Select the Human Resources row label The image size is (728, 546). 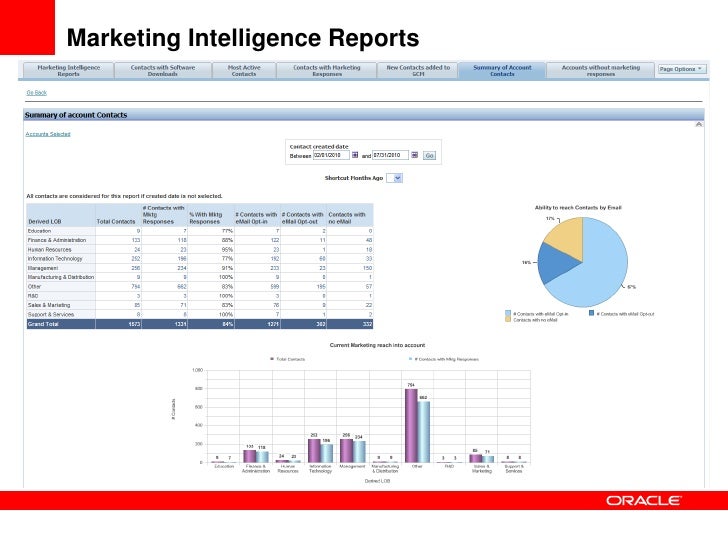point(50,249)
